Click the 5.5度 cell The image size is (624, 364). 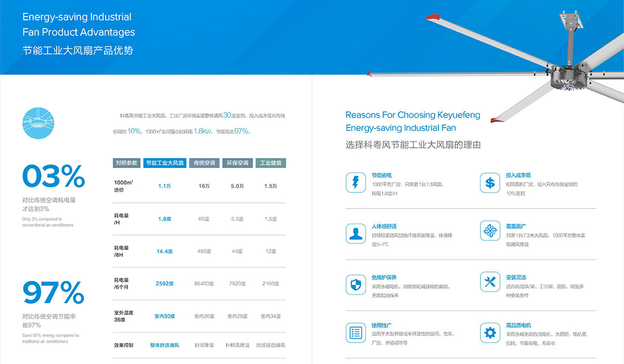[x=238, y=219]
